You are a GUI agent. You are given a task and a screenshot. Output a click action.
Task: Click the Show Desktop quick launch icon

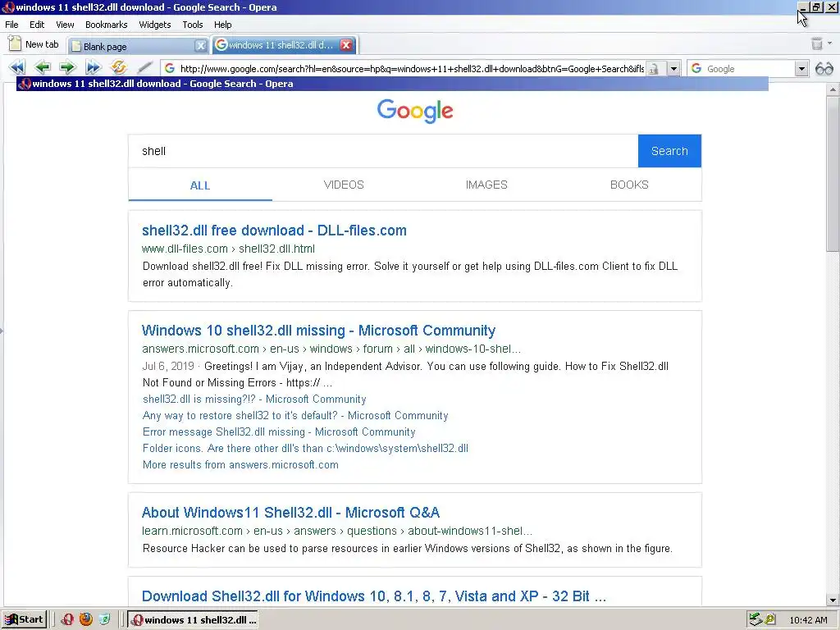tap(104, 620)
